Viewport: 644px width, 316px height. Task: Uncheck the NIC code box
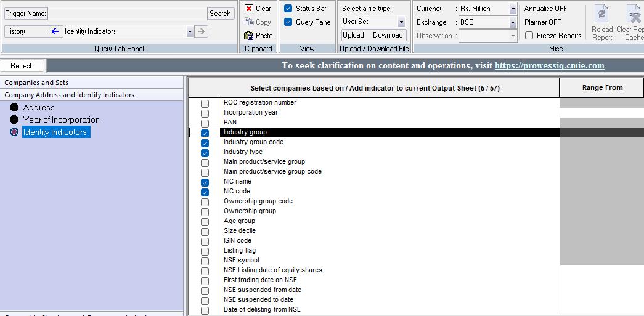pos(205,192)
